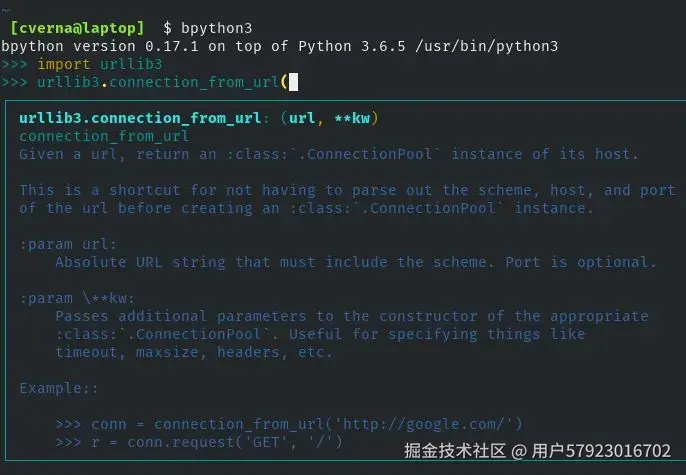
Task: Place cursor at the blinking input cursor block
Action: point(293,81)
